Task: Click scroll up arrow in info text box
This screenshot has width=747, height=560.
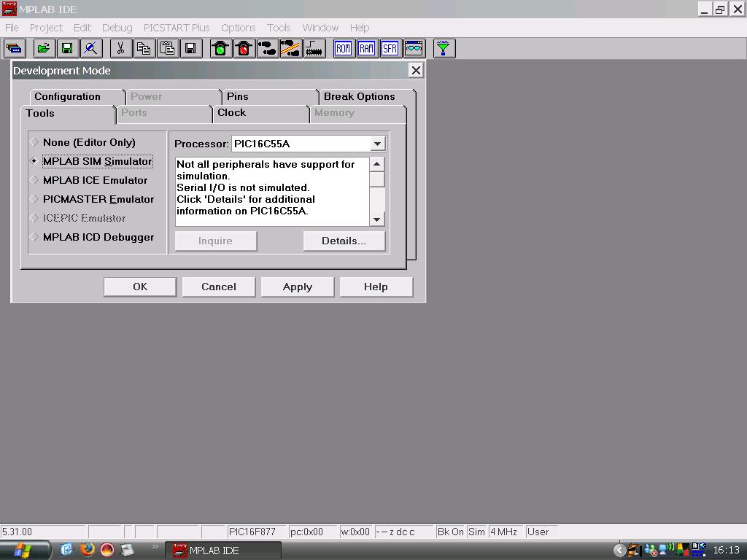Action: [x=377, y=164]
